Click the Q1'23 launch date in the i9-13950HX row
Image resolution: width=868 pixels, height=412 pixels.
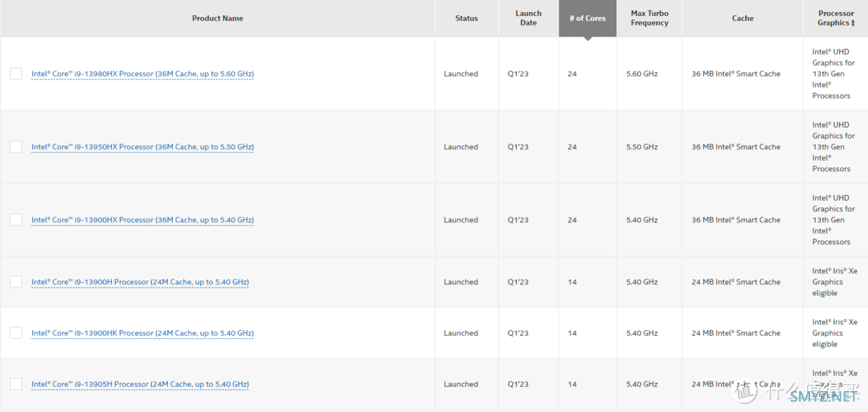(x=518, y=146)
